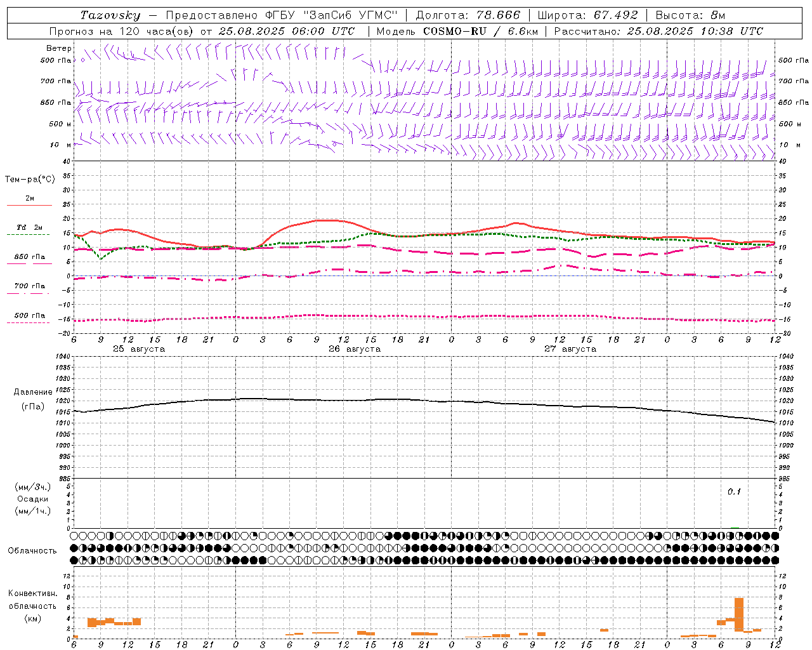
Task: Click the '(гПа)' pressure unit label
Action: point(33,406)
